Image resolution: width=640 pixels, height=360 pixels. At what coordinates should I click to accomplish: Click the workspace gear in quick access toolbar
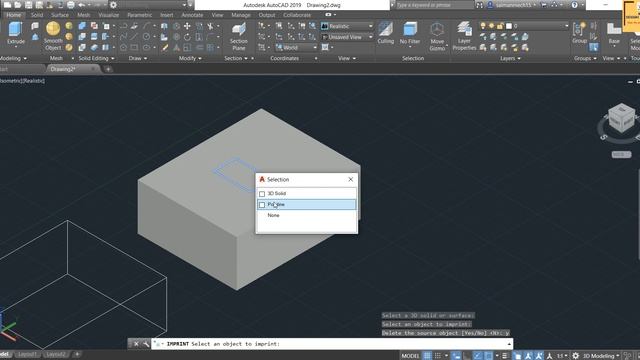click(x=113, y=5)
